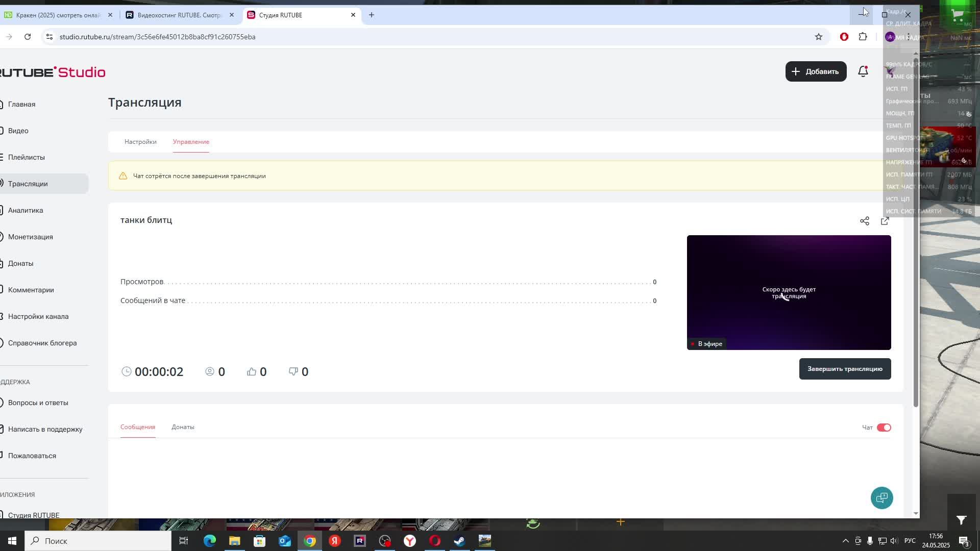Click the Добавить button
The image size is (980, 551).
[815, 71]
